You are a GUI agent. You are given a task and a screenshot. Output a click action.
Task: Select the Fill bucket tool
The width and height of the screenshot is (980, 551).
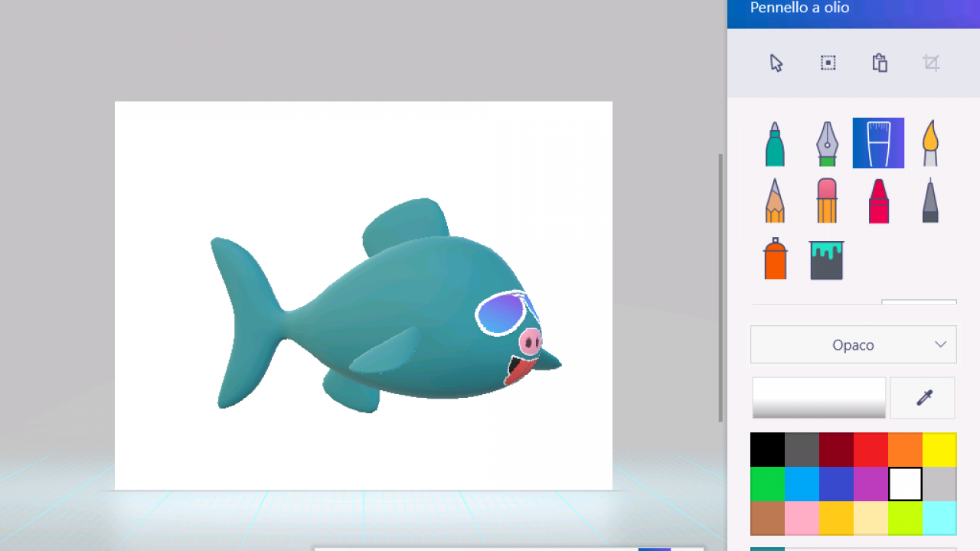(x=827, y=260)
